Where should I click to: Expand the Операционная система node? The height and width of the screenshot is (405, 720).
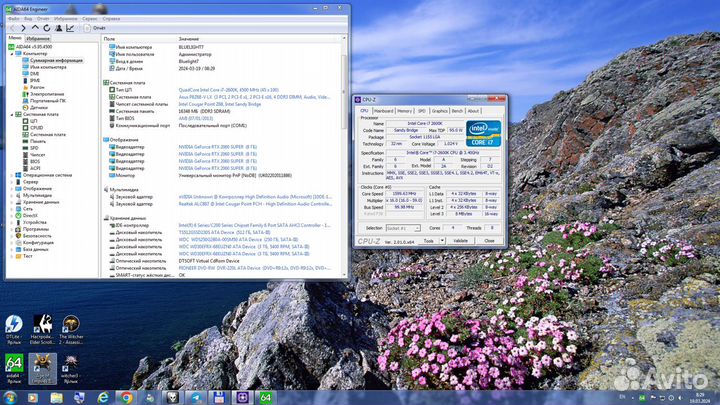point(12,175)
